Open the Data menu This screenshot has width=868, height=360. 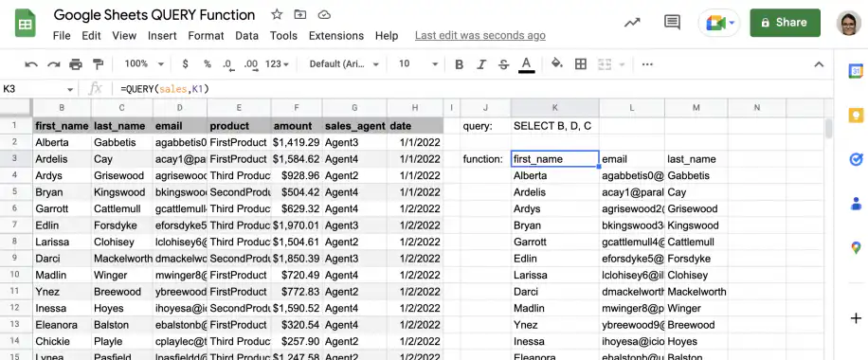coord(247,35)
